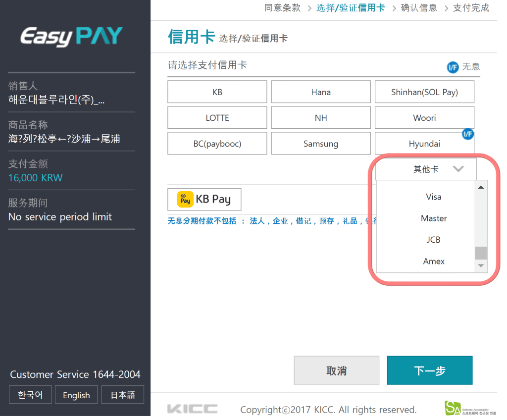This screenshot has width=507, height=420.
Task: Click the 16,000 KRW payment amount
Action: click(x=36, y=178)
